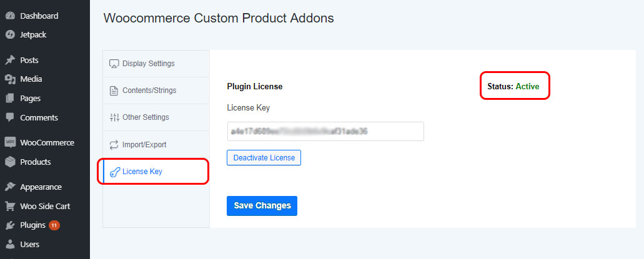Image resolution: width=644 pixels, height=259 pixels.
Task: Click the Deactivate License button
Action: tap(264, 158)
